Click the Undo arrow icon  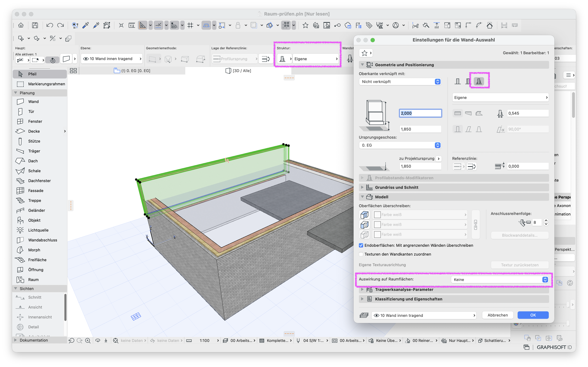[x=50, y=25]
